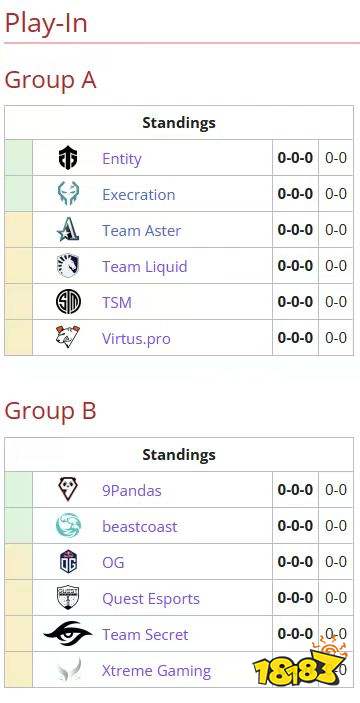Click the Team Liquid horse logo
This screenshot has width=360, height=703.
68,266
